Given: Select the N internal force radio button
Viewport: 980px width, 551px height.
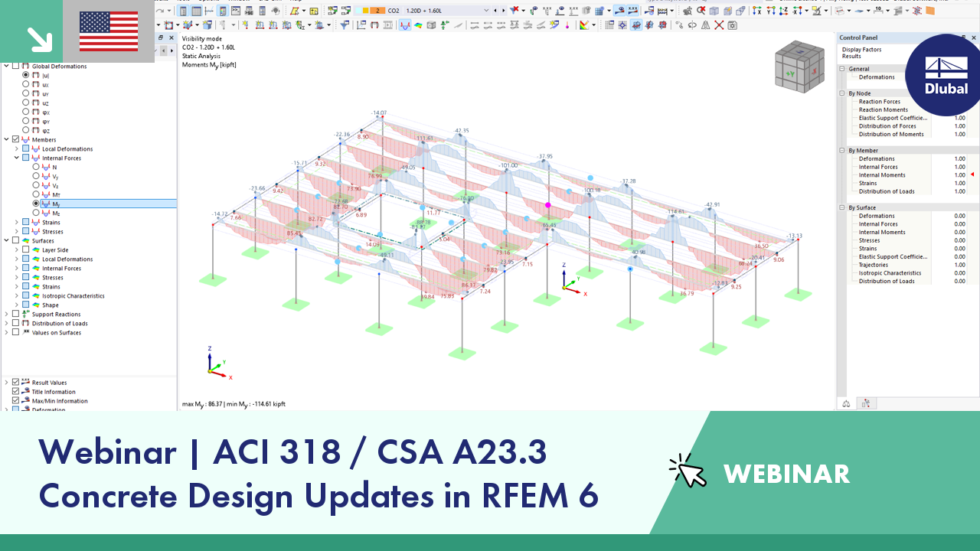Looking at the screenshot, I should point(36,167).
